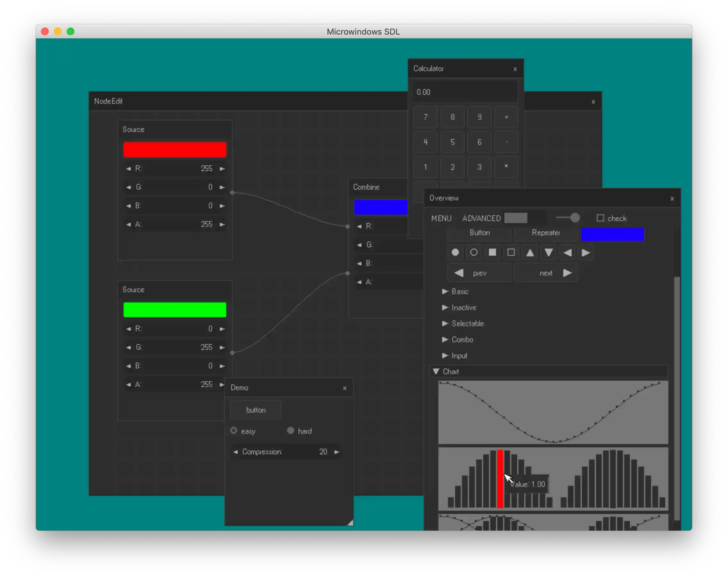728x578 pixels.
Task: Click the solid square symbol button
Action: (492, 252)
